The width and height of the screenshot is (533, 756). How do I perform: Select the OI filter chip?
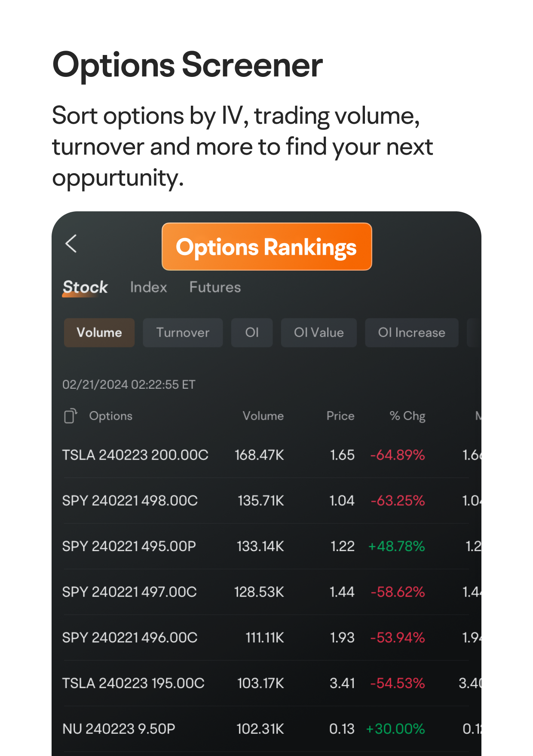click(252, 332)
